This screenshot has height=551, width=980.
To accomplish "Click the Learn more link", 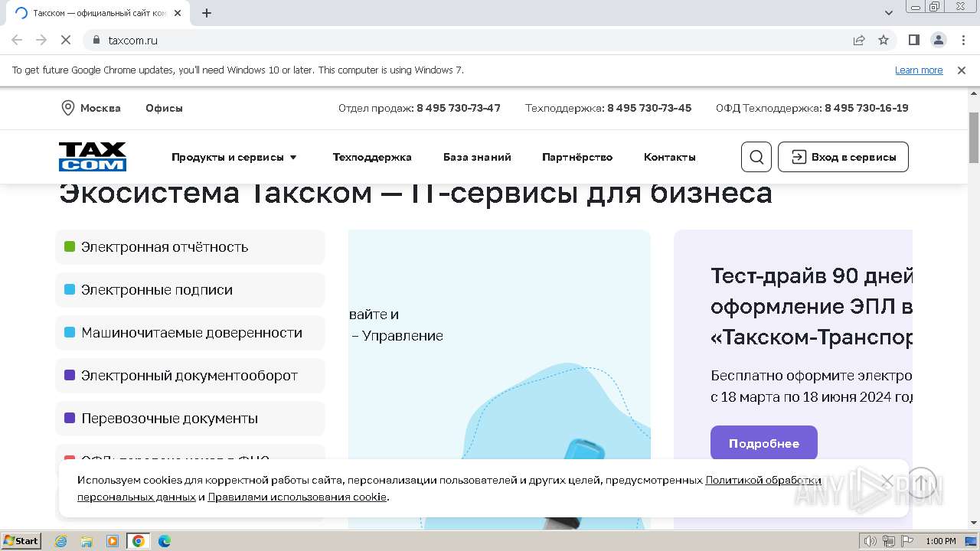I will [x=919, y=70].
